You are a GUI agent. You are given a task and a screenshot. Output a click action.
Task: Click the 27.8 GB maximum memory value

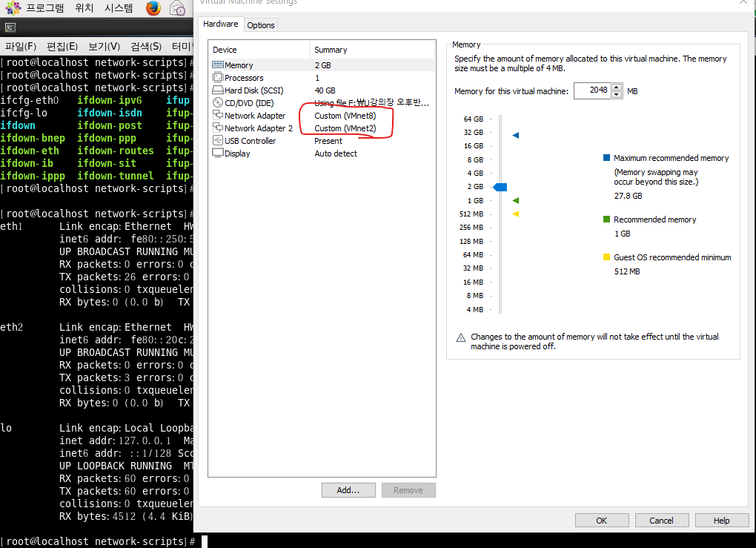tap(628, 195)
